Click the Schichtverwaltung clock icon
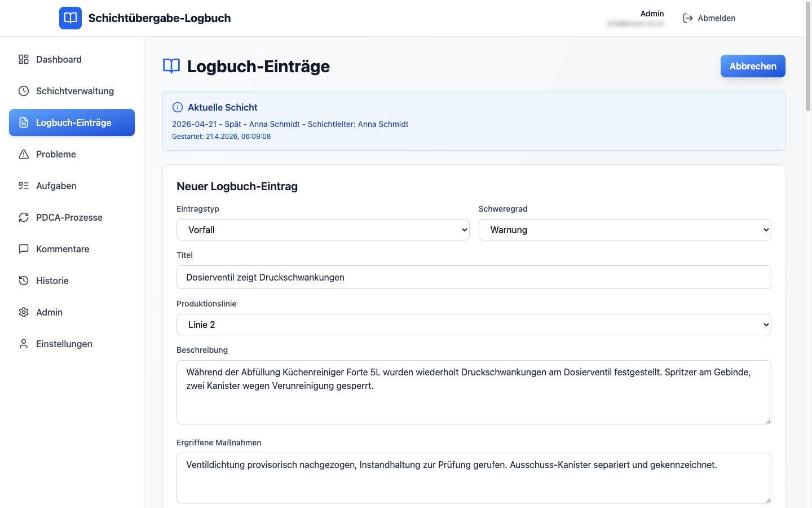812x508 pixels. coord(24,91)
